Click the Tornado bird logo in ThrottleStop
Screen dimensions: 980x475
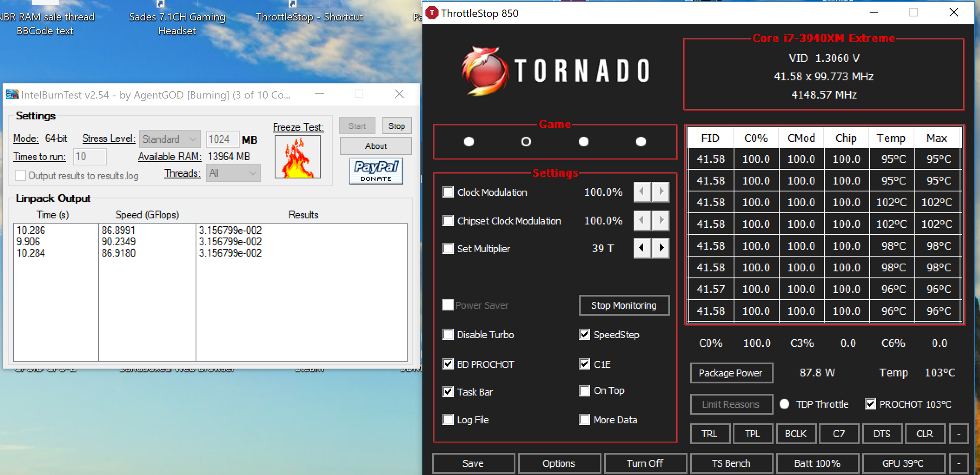pyautogui.click(x=485, y=70)
